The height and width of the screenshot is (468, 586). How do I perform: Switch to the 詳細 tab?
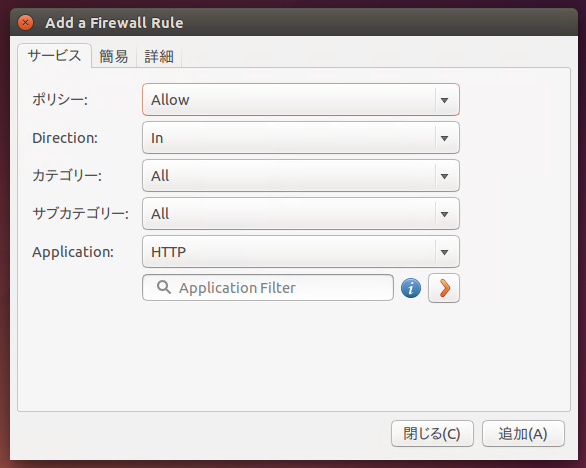coord(159,56)
